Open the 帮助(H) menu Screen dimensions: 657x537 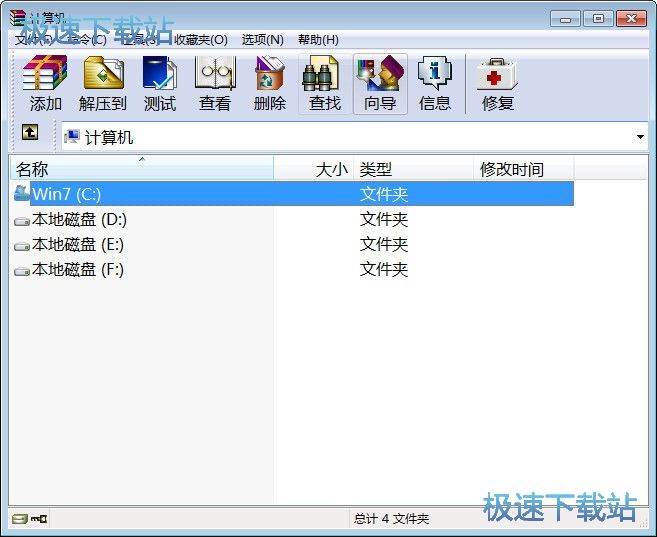coord(317,39)
